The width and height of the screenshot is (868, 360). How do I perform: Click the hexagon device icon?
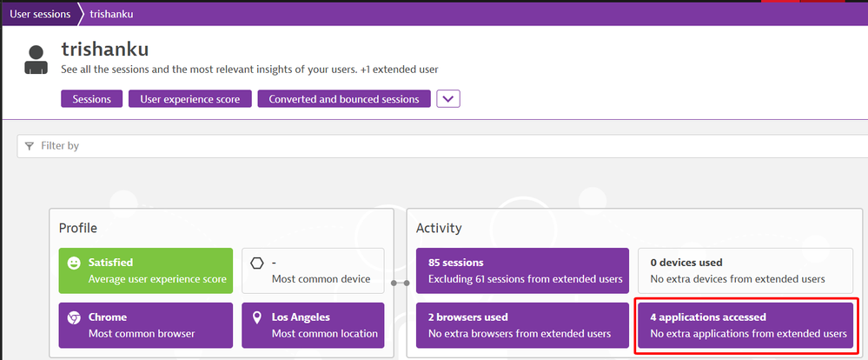pyautogui.click(x=255, y=263)
